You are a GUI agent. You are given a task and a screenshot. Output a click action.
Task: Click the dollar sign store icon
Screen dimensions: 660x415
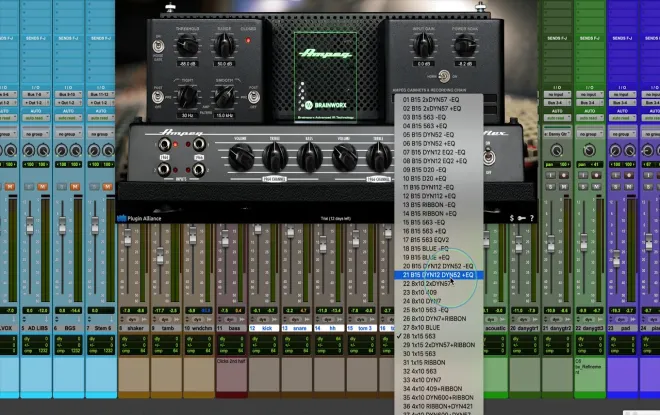tap(511, 218)
